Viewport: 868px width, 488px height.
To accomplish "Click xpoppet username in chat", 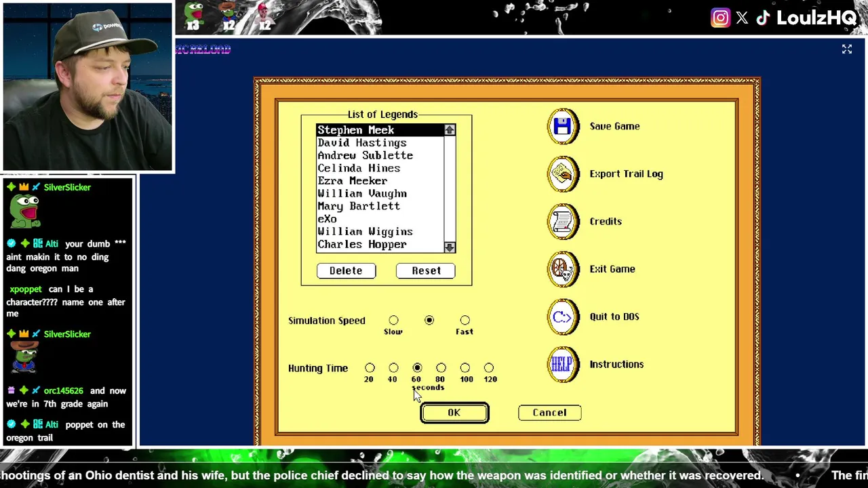I will click(x=26, y=289).
